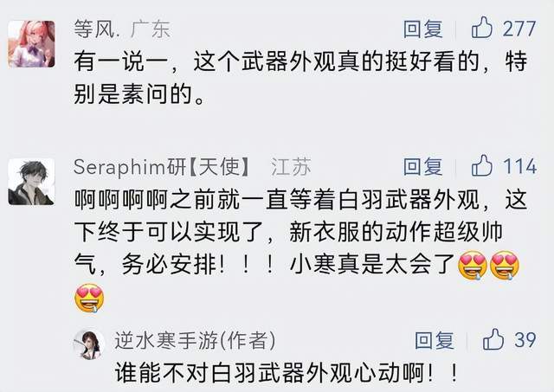The width and height of the screenshot is (554, 392).
Task: Open 逆水寒手游 author's small avatar
Action: (x=88, y=344)
